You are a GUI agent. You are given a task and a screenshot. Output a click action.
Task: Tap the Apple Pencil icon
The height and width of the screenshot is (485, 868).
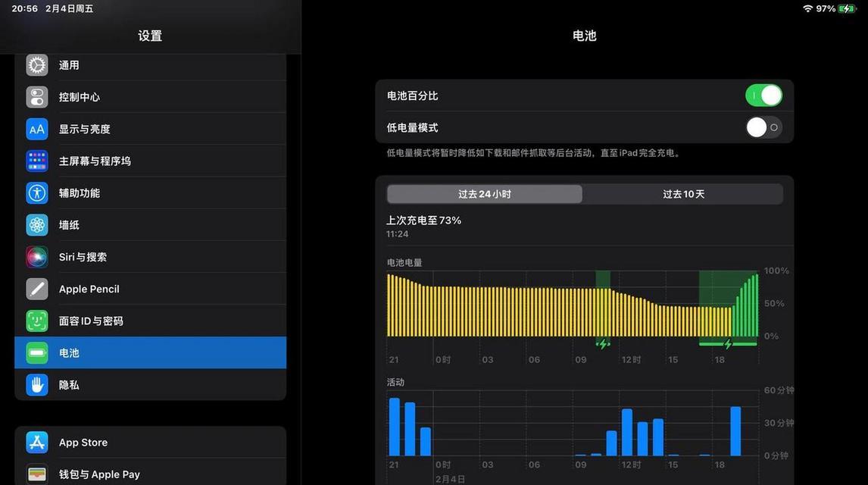pos(37,289)
